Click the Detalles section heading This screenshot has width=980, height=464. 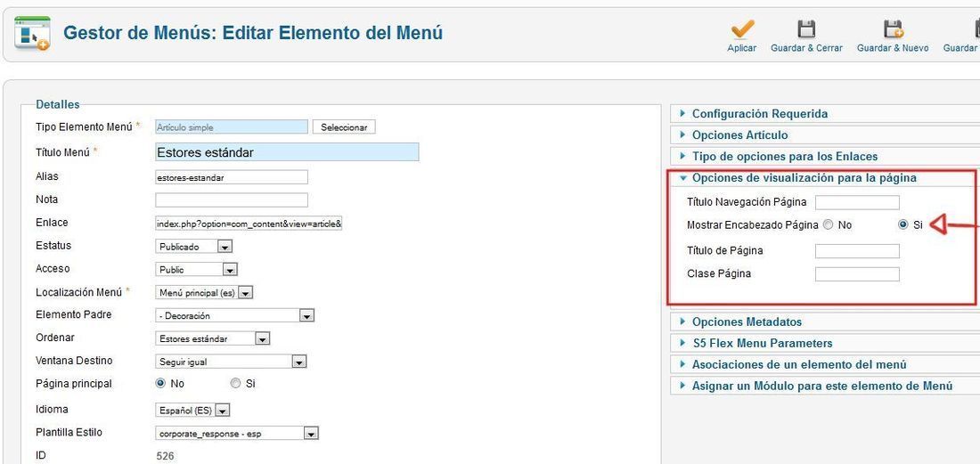point(58,104)
